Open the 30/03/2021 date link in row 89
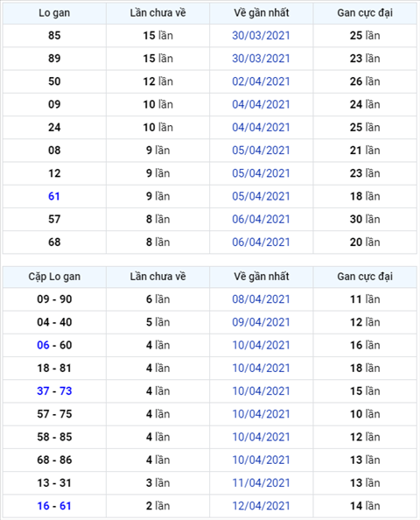 point(261,59)
